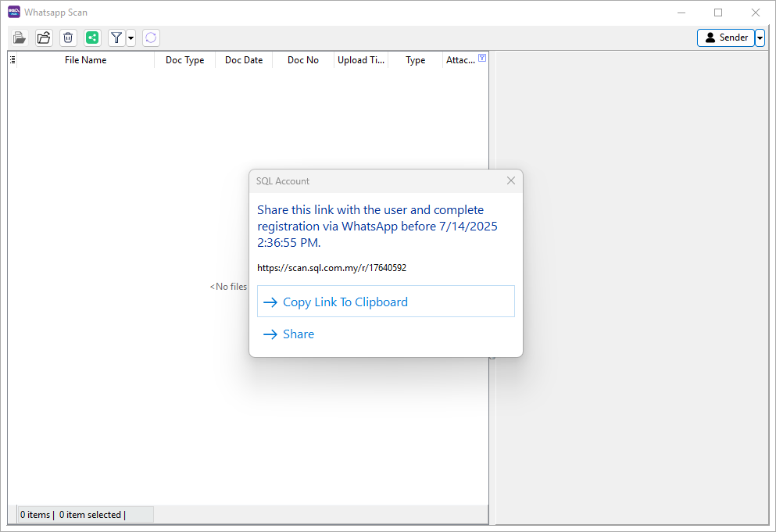Close the Whatsapp Scan window
The height and width of the screenshot is (532, 776).
click(x=755, y=12)
